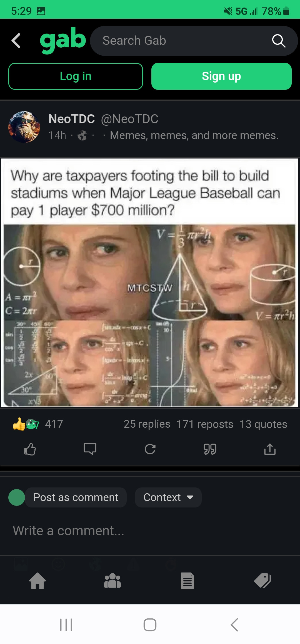The width and height of the screenshot is (300, 644).
Task: Click the green Sign up button
Action: click(x=221, y=76)
